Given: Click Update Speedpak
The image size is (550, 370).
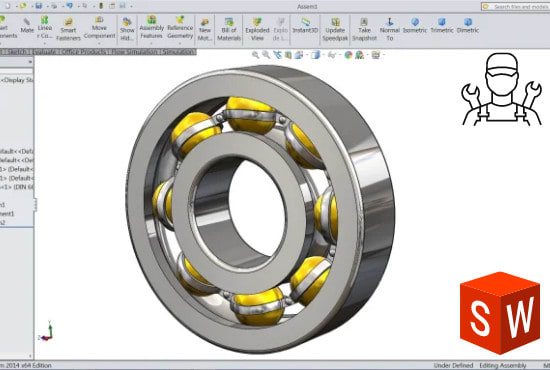Looking at the screenshot, I should (335, 29).
